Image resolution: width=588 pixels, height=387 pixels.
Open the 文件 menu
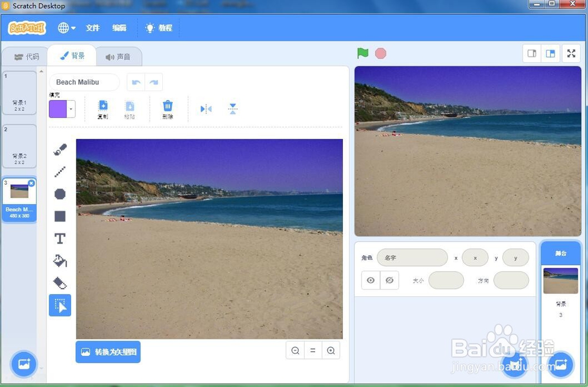(93, 28)
